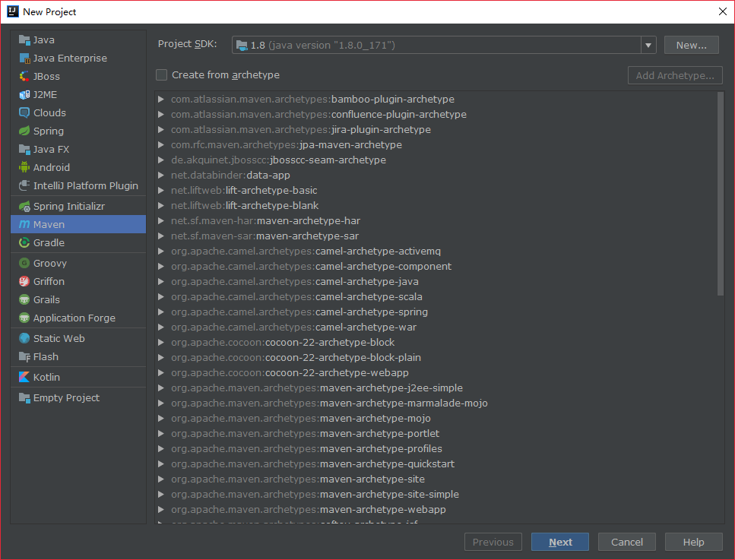
Task: Click the Previous button
Action: (x=493, y=543)
